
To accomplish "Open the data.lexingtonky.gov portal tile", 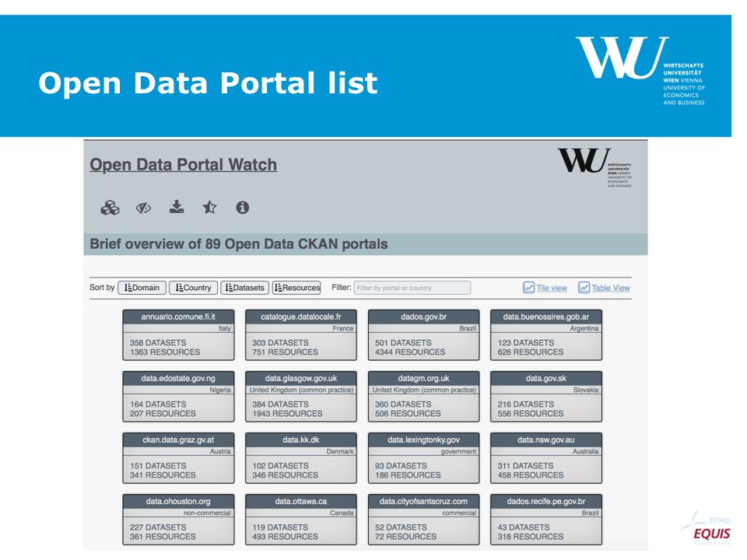I will click(423, 457).
